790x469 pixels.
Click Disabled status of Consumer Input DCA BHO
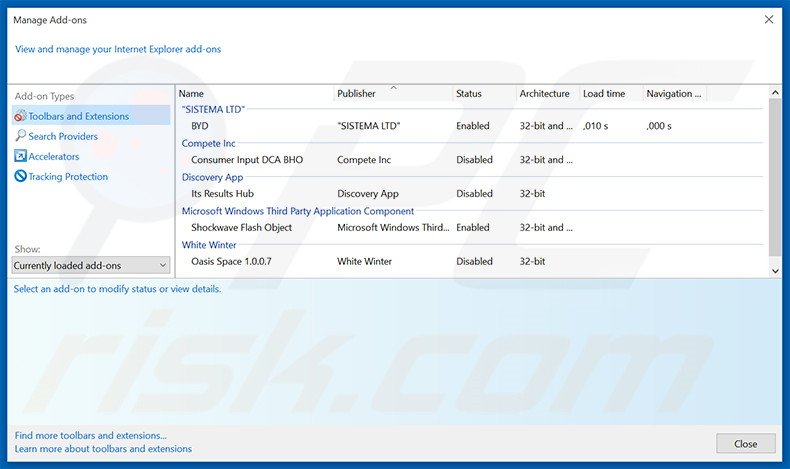474,160
